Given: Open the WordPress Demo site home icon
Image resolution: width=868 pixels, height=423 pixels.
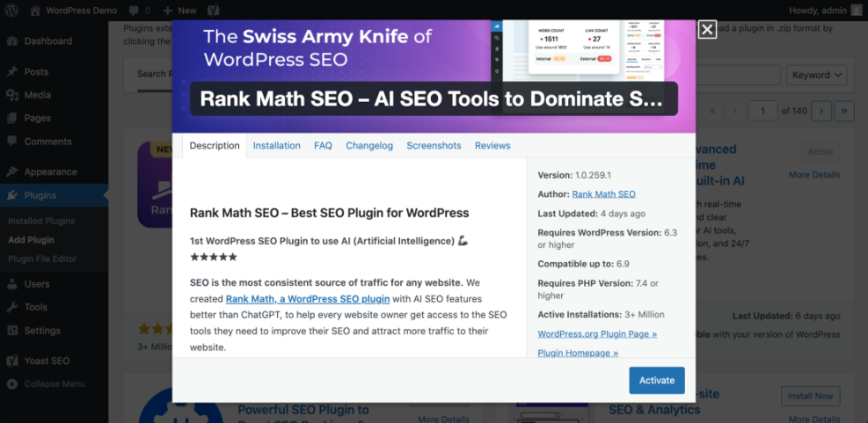Looking at the screenshot, I should (35, 11).
